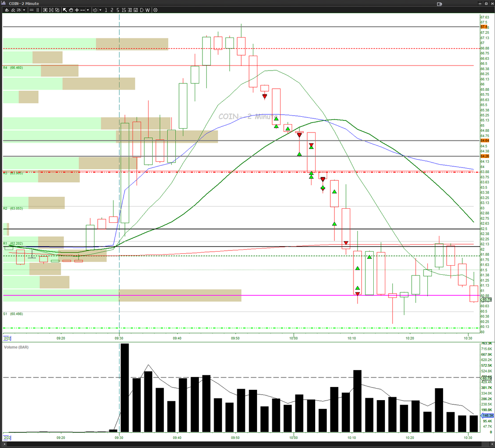Switch to Weekly (W) timeframe
Screen dimensions: 495x448
pos(148,10)
